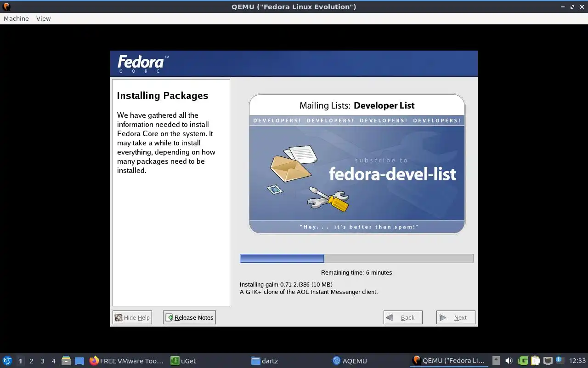
Task: Open the View menu in QEMU
Action: [x=43, y=18]
